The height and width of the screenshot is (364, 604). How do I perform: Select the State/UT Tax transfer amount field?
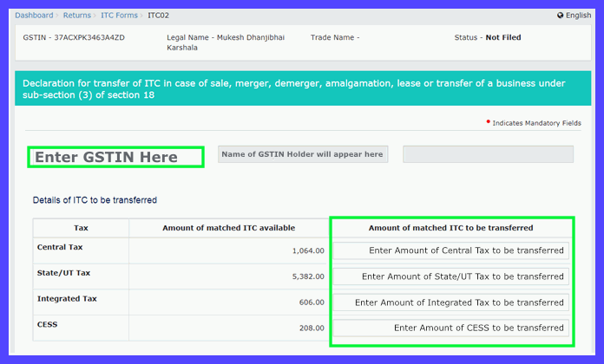(451, 276)
